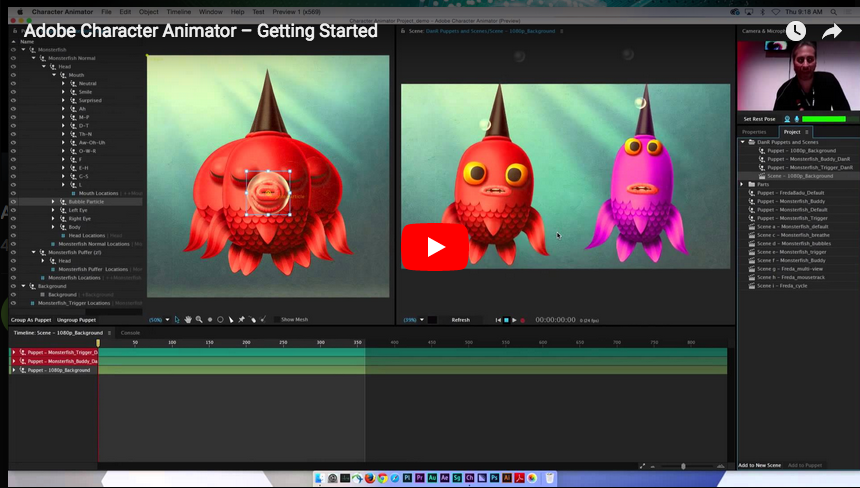Click the webcam toggle icon beside Set Rest Pose
The height and width of the screenshot is (488, 860).
click(x=787, y=119)
